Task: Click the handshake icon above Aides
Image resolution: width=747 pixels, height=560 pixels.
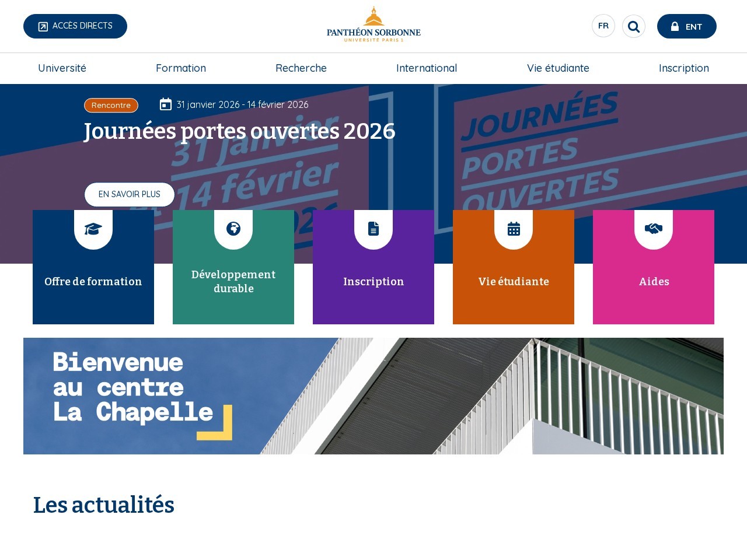Action: tap(654, 229)
